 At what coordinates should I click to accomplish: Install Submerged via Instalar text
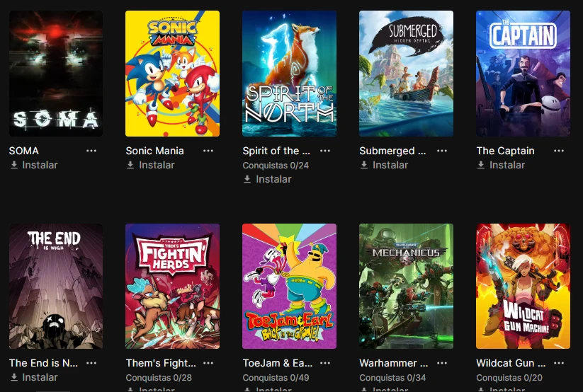point(390,165)
